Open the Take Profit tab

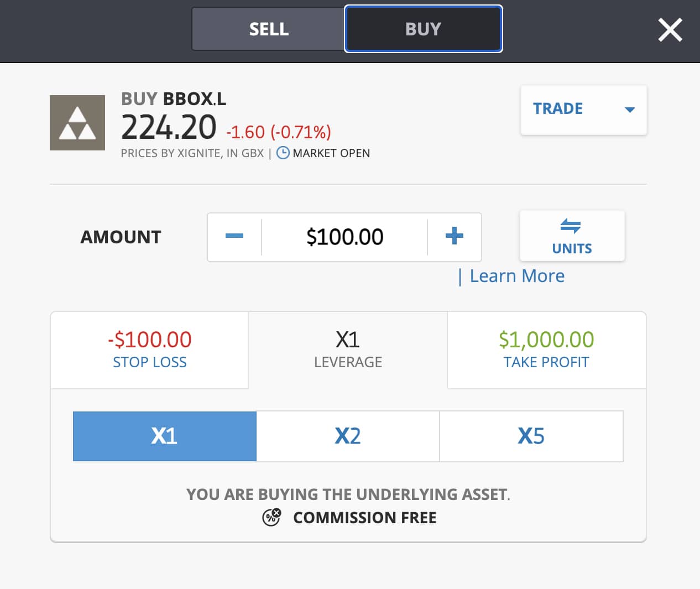pyautogui.click(x=546, y=350)
